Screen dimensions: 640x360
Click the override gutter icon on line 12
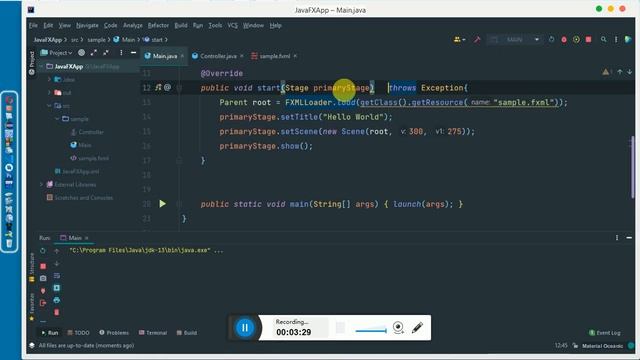click(x=158, y=87)
